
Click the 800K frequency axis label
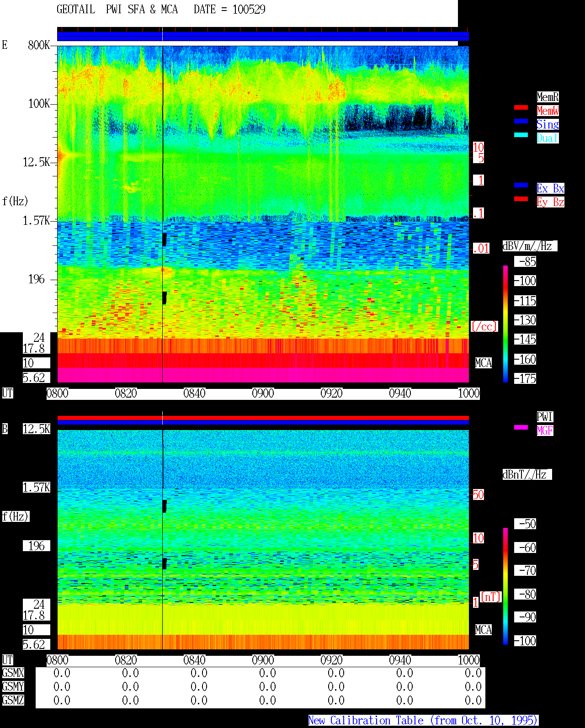pyautogui.click(x=39, y=45)
